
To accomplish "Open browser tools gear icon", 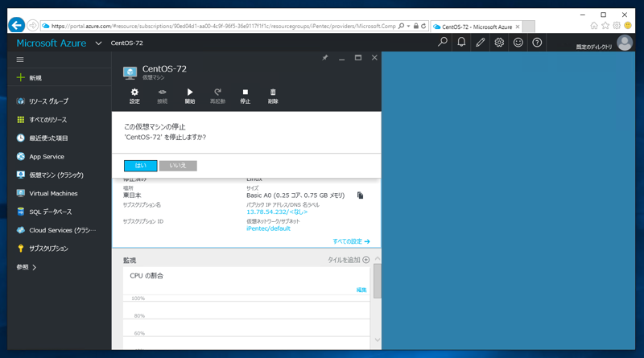I will [617, 26].
